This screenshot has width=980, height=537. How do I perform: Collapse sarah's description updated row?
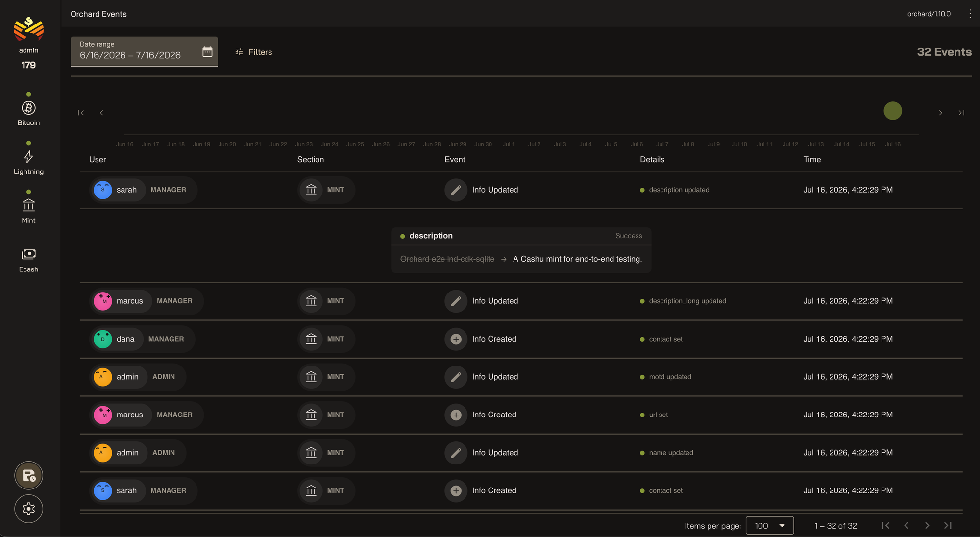(x=521, y=190)
